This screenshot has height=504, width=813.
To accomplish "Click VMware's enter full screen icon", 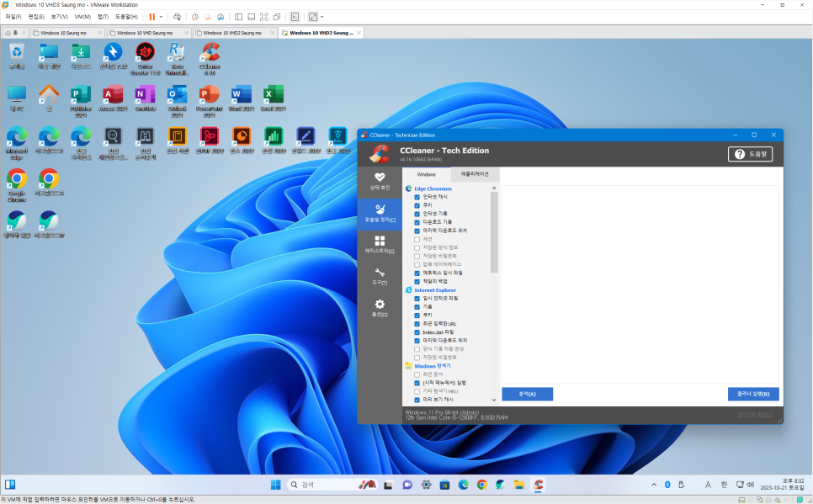I will pos(264,17).
